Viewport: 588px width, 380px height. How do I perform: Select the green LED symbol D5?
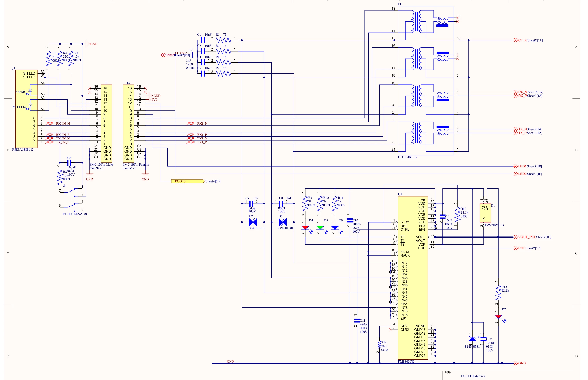pos(320,228)
